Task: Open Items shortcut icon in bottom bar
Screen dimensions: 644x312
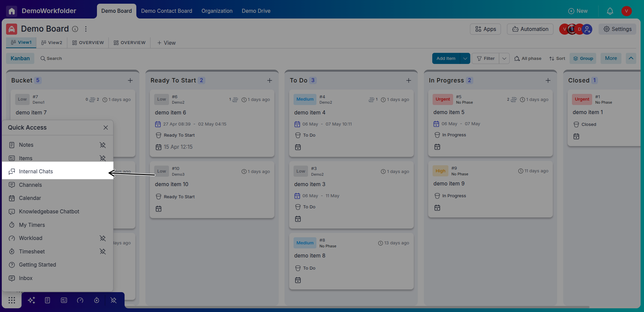Action: 64,300
